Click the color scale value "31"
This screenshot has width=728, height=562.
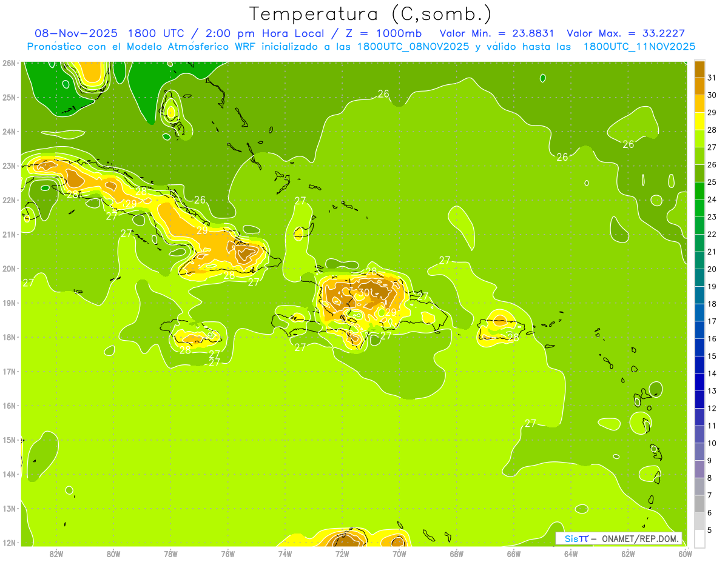coord(712,78)
